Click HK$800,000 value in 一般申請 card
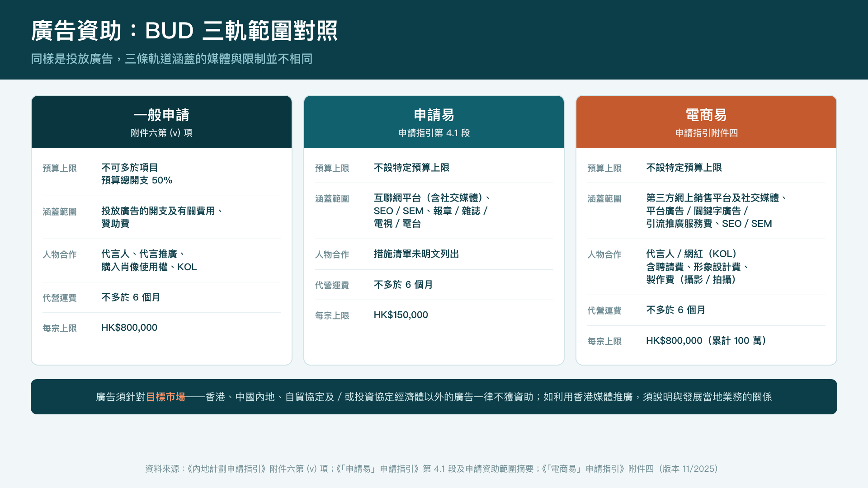Screen dimensions: 868x488 point(129,328)
